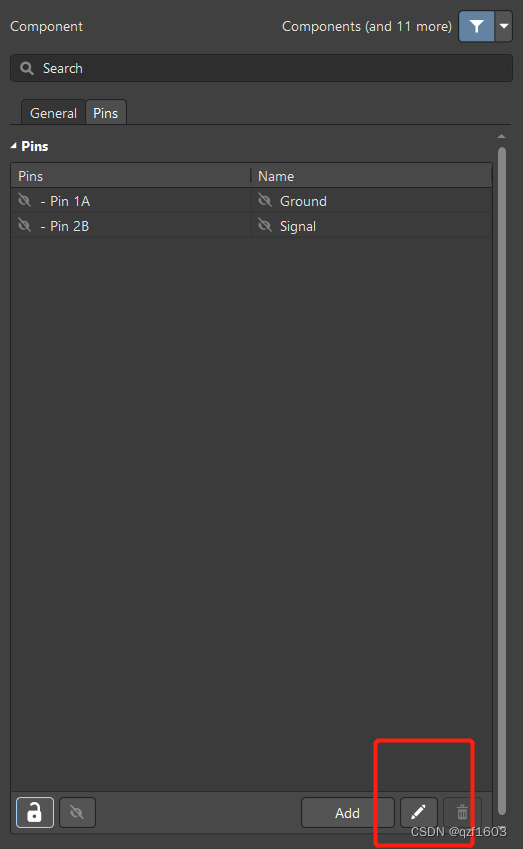Select the Pin 1A row
Image resolution: width=523 pixels, height=849 pixels.
[251, 201]
